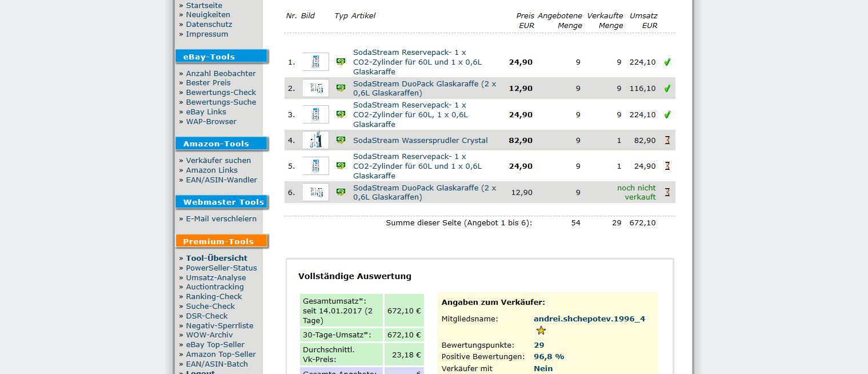Open the DuoPack Glaskaraffe listing in row 2
This screenshot has height=374, width=868.
point(425,88)
